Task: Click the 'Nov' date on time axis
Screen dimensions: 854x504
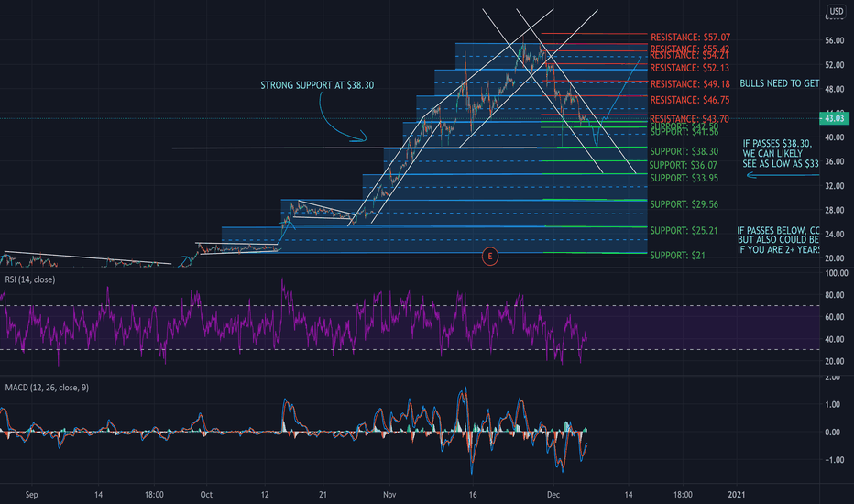Action: (389, 495)
